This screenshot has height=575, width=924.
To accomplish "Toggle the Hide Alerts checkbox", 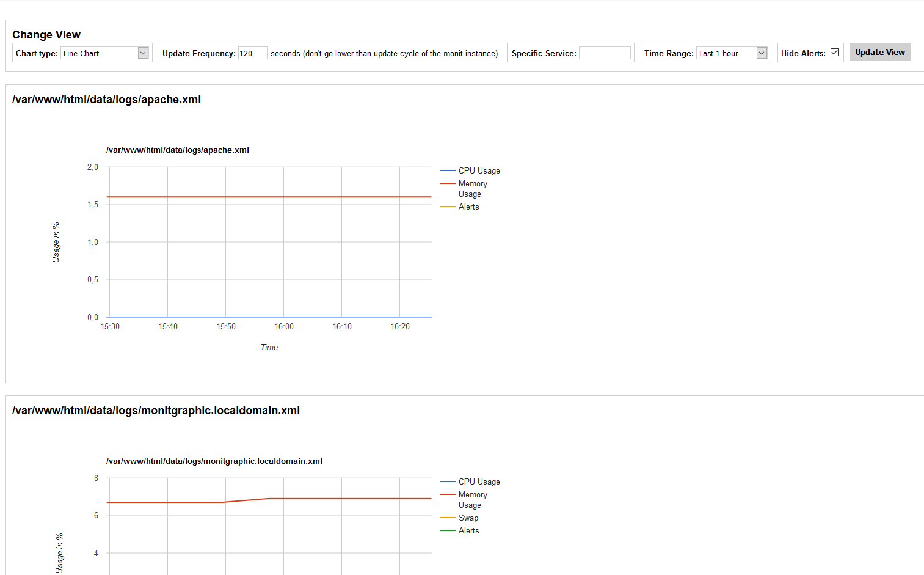I will tap(834, 53).
